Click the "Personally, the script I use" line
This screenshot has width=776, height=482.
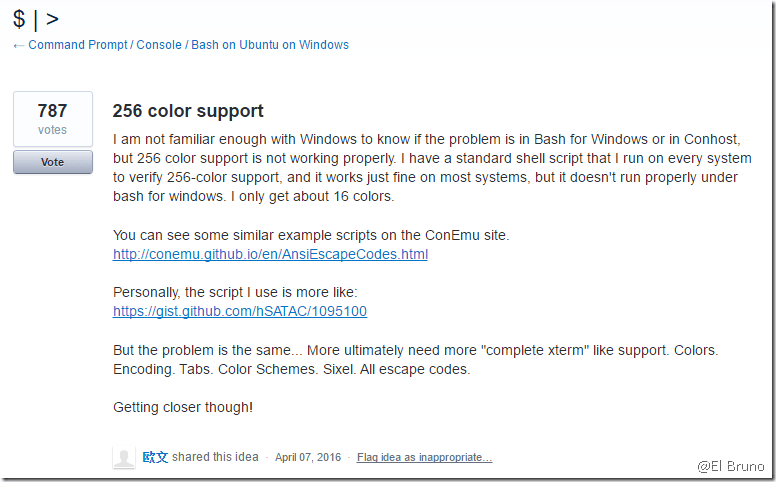pos(235,292)
